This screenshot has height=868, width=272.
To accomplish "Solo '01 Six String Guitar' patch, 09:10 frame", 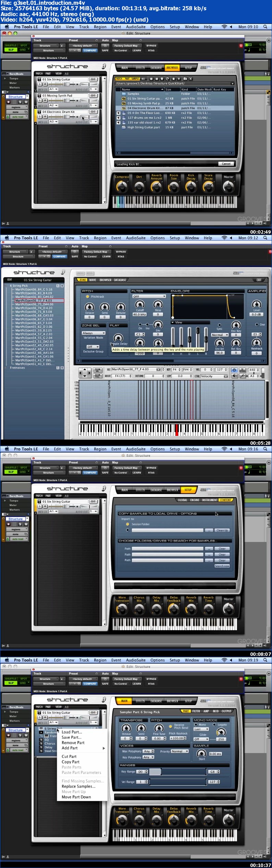I will (x=40, y=84).
